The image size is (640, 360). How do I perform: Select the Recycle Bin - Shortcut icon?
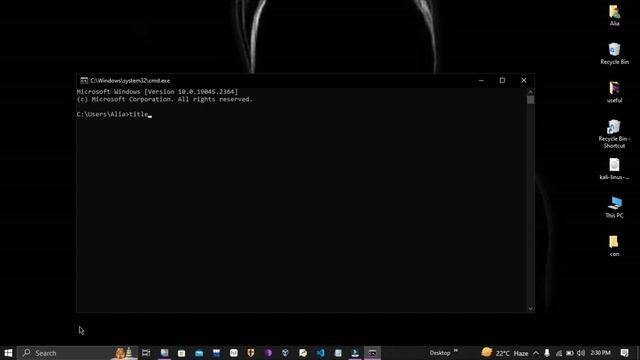(614, 134)
